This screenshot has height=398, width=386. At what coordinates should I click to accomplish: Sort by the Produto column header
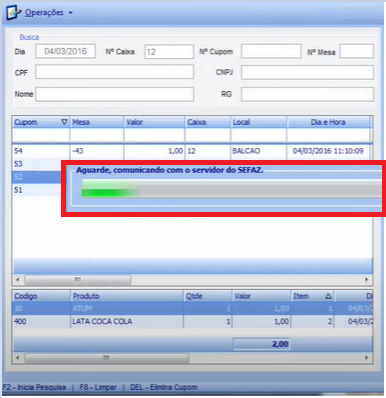[127, 296]
